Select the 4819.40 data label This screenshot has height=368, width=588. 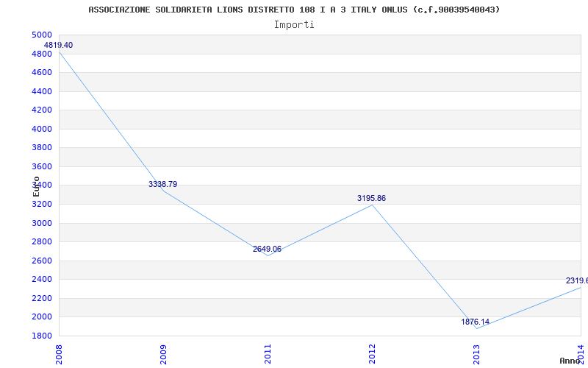(x=59, y=45)
